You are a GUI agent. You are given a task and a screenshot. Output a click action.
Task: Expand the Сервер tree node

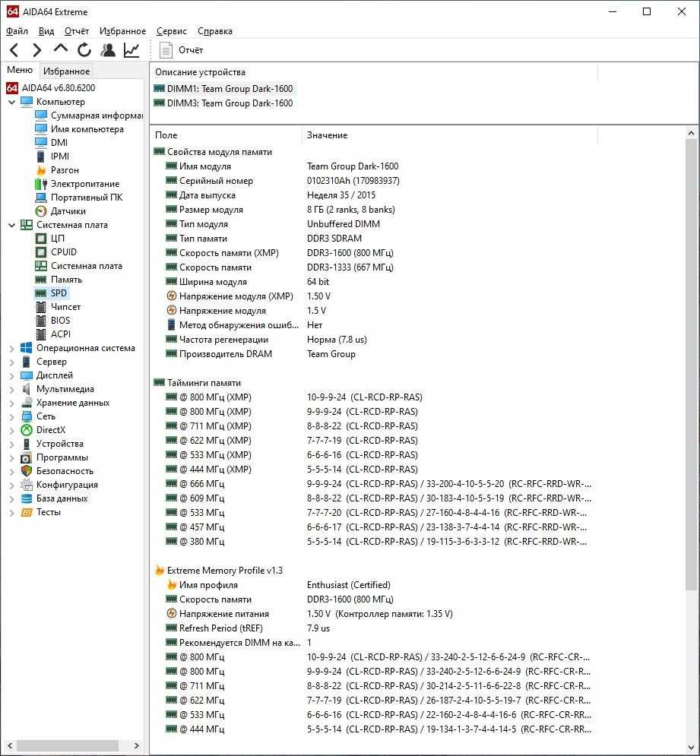coord(11,362)
